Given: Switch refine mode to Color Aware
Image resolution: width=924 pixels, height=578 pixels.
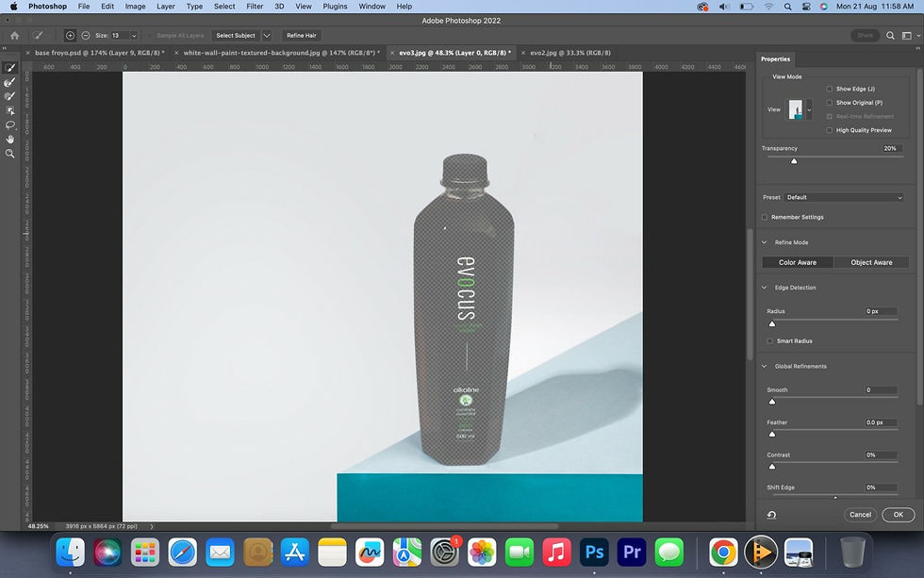Looking at the screenshot, I should click(798, 263).
